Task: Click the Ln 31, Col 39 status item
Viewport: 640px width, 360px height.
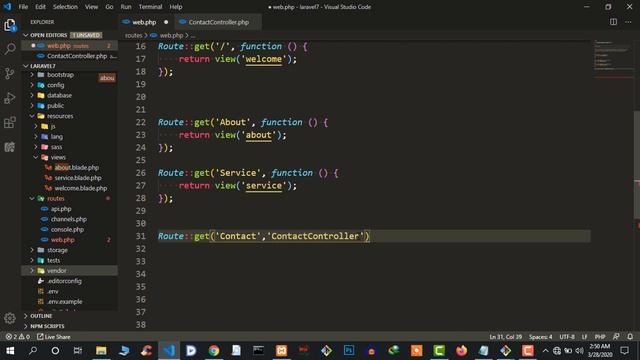Action: [505, 337]
